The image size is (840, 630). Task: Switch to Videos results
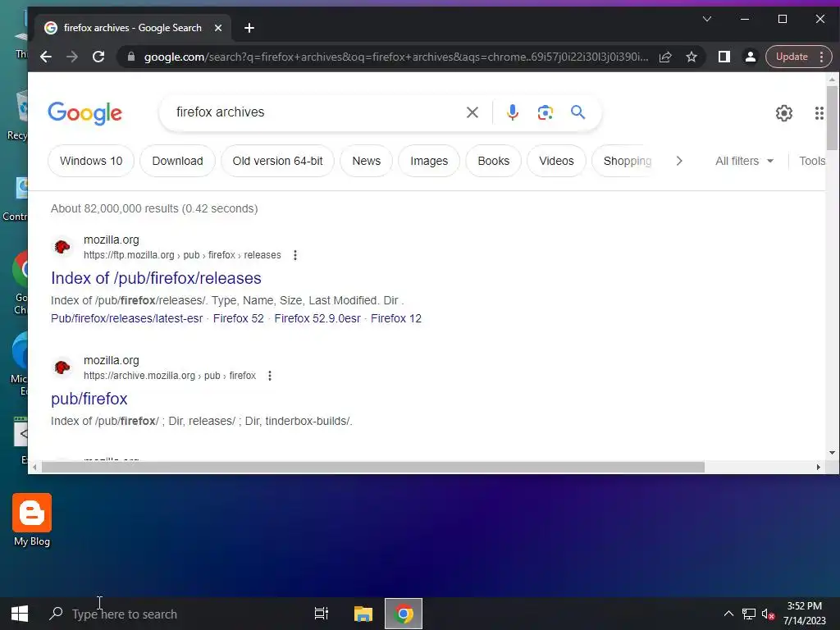point(556,161)
